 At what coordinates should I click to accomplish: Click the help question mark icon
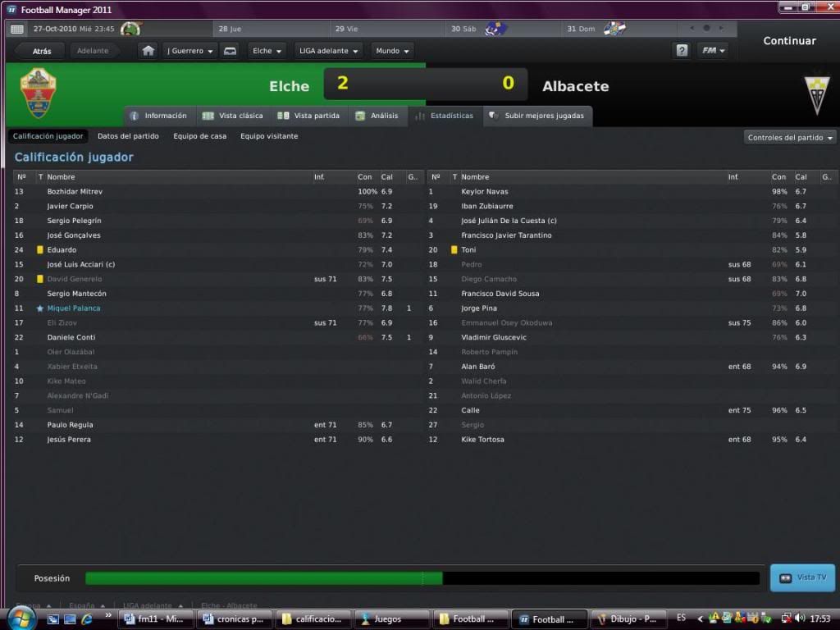point(682,51)
